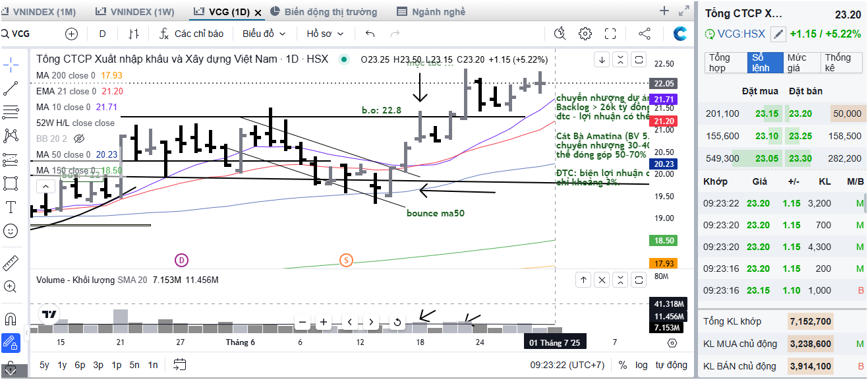This screenshot has width=868, height=380.
Task: Collapse the main chart pane
Action: (620, 60)
